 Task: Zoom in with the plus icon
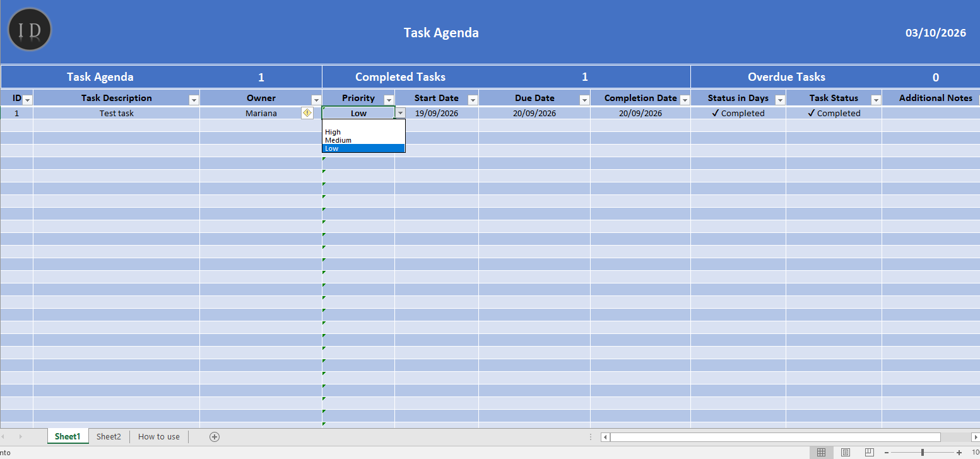point(959,453)
